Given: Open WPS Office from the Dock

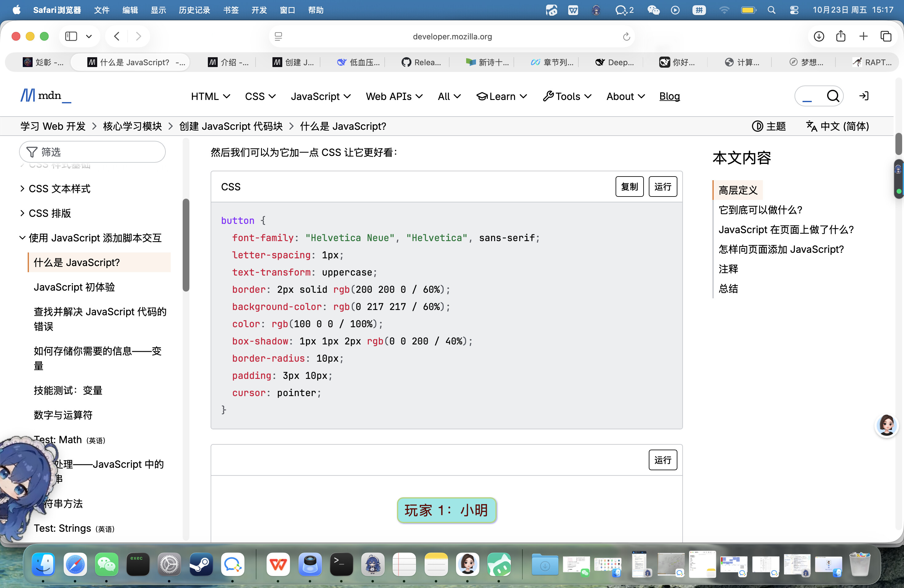Looking at the screenshot, I should (x=278, y=564).
